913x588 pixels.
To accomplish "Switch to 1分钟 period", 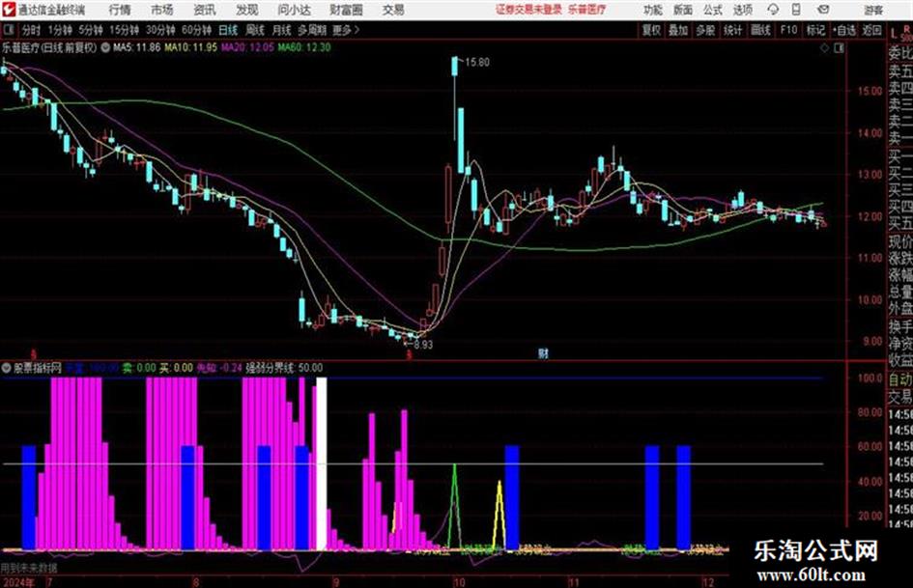I will coord(59,30).
